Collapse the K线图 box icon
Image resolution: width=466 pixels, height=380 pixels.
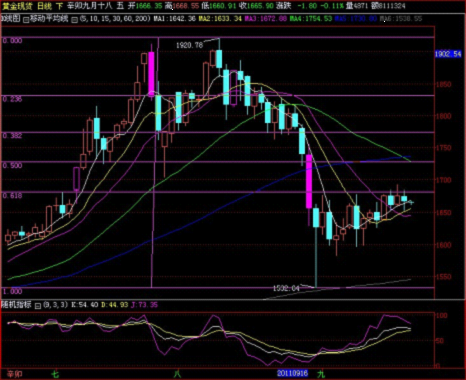pyautogui.click(x=26, y=20)
